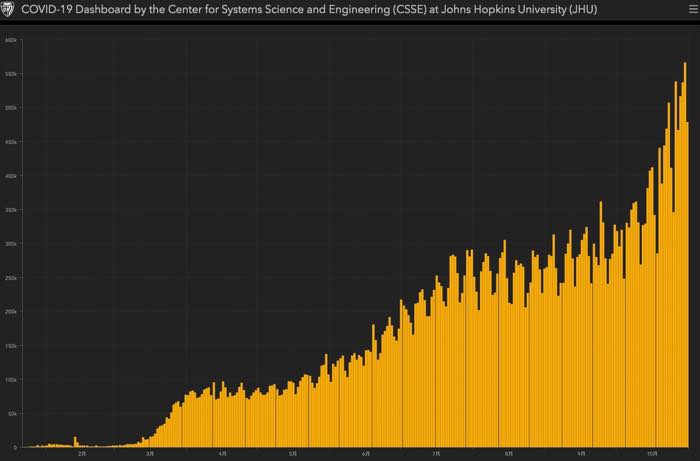Select the small mid-February spike bar
The height and width of the screenshot is (461, 700).
(x=75, y=442)
